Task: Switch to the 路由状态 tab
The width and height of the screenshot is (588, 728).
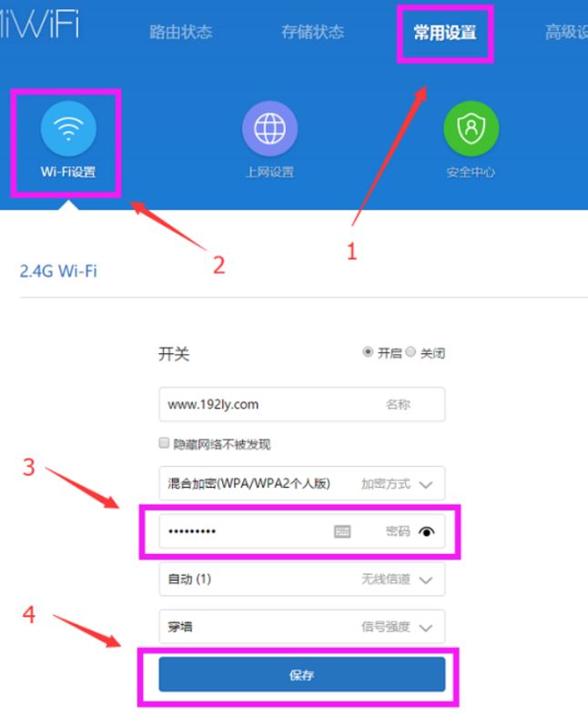Action: [x=180, y=32]
